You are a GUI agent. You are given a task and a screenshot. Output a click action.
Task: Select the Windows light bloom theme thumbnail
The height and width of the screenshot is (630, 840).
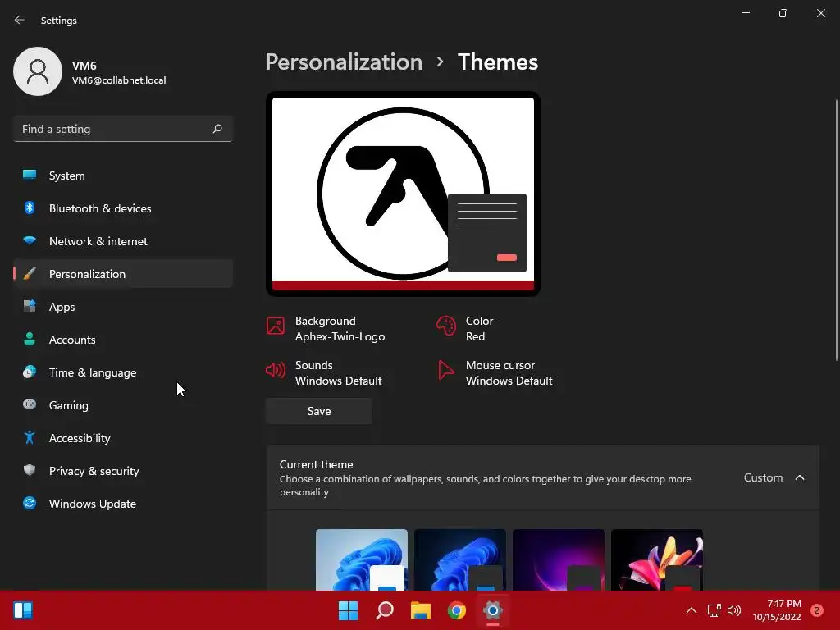[x=362, y=559]
